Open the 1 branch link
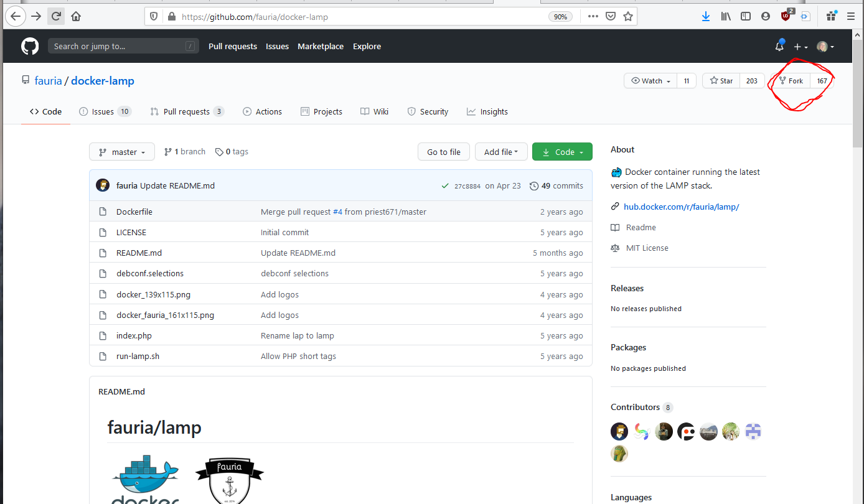The image size is (864, 504). (x=185, y=152)
